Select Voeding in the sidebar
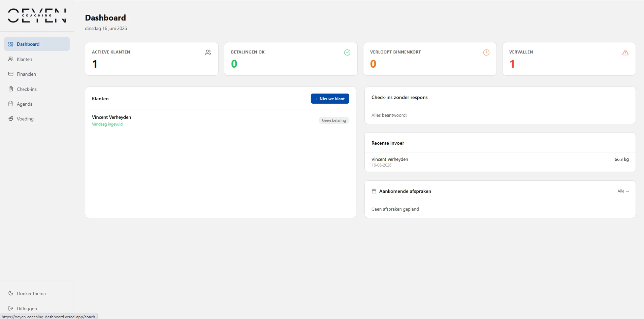The height and width of the screenshot is (319, 644). pos(37,119)
